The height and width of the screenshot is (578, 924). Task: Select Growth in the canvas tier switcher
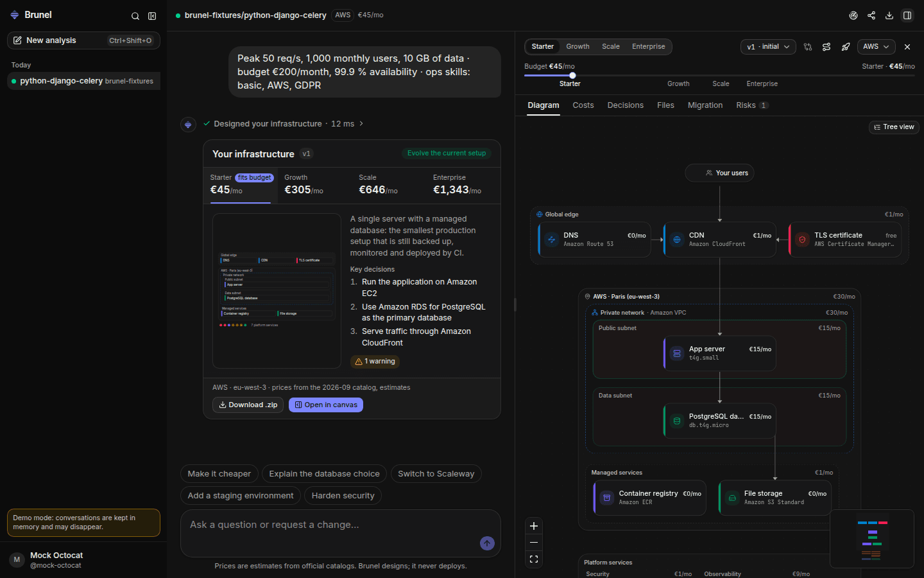pyautogui.click(x=577, y=47)
